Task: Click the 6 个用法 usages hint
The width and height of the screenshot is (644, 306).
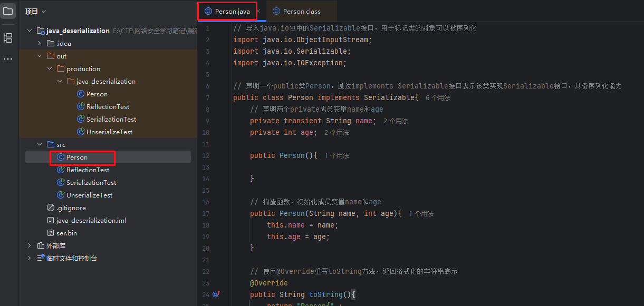Action: [x=438, y=98]
